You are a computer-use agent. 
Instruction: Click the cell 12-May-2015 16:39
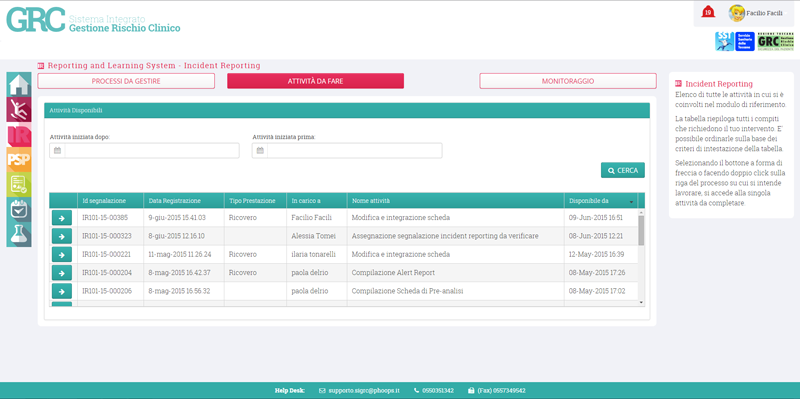pyautogui.click(x=601, y=255)
